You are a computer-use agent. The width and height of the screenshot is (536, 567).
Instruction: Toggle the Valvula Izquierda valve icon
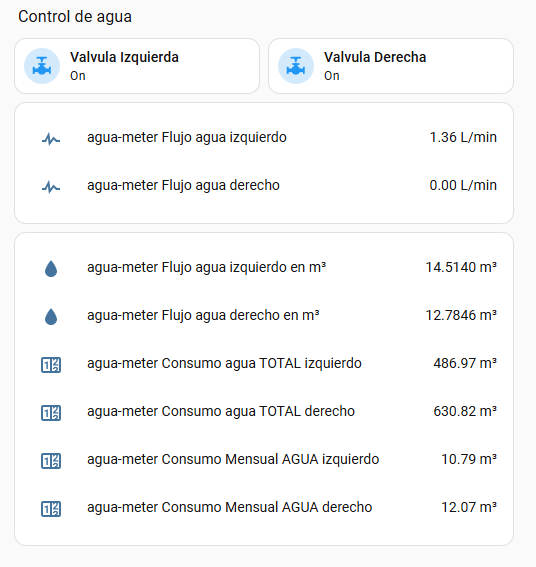point(42,66)
